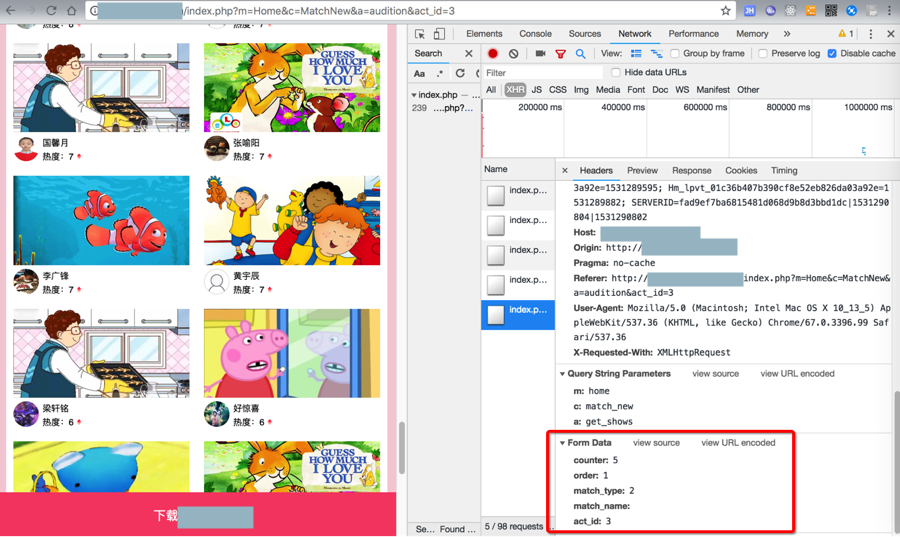Open network search magnifier icon
Image resolution: width=900 pixels, height=537 pixels.
pyautogui.click(x=580, y=54)
